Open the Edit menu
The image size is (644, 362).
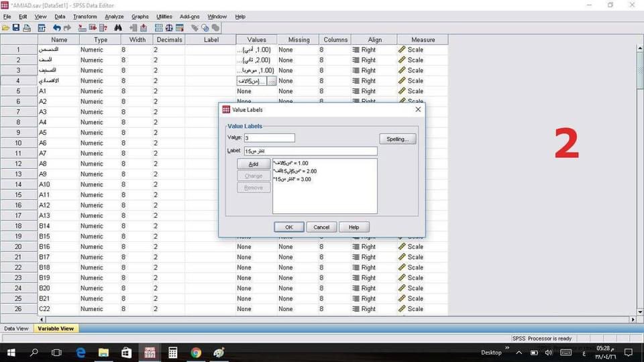point(23,16)
